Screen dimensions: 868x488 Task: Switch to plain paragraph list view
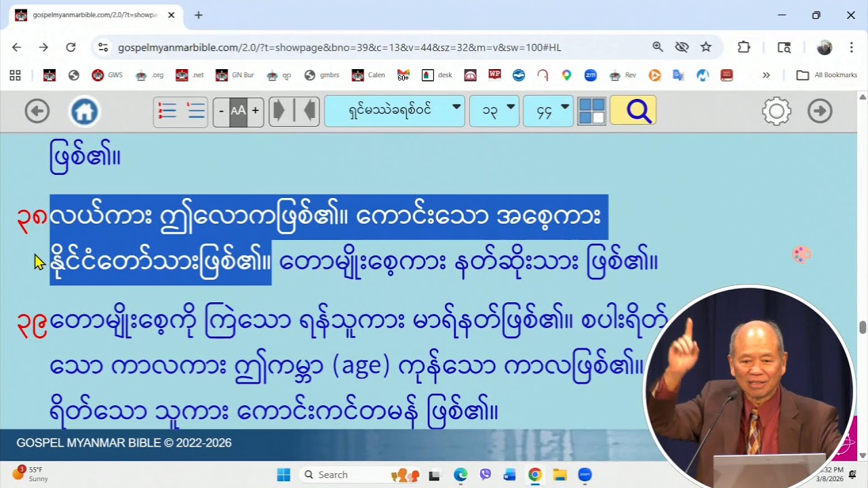pos(195,111)
